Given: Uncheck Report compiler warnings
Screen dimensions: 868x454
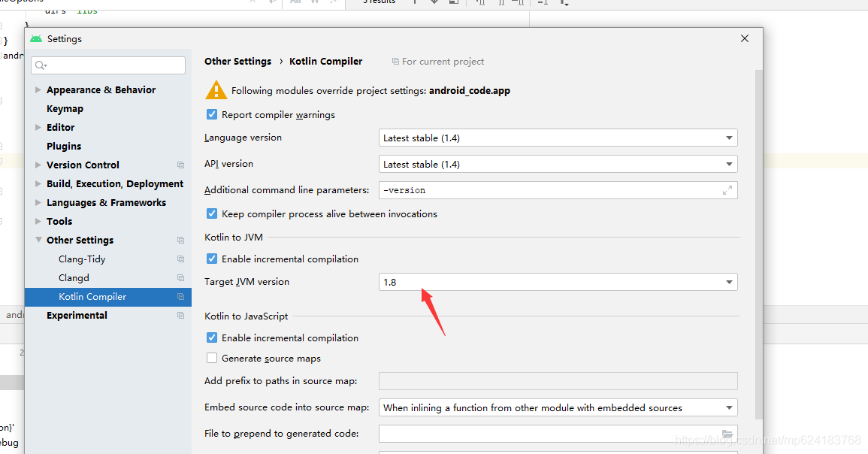Looking at the screenshot, I should point(211,114).
